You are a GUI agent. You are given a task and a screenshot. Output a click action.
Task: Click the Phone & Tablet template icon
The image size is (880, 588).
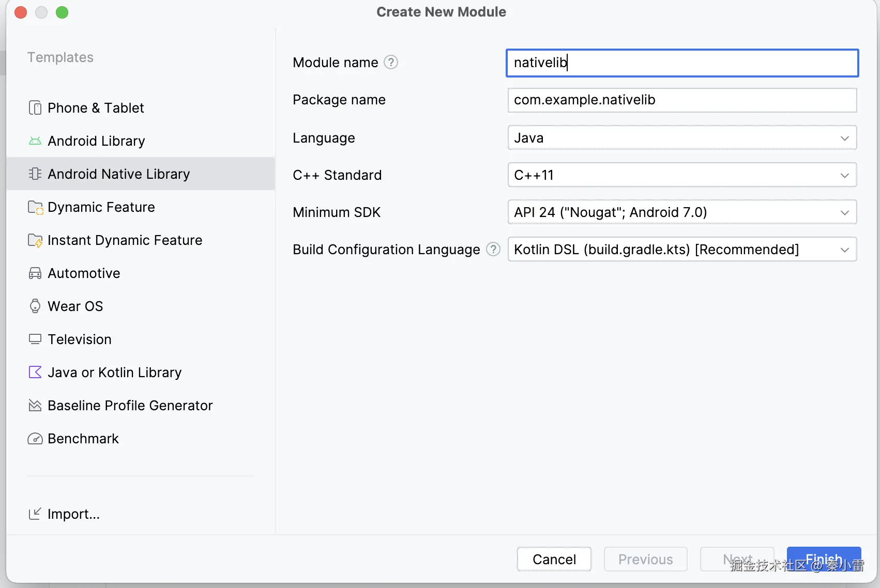pyautogui.click(x=35, y=108)
